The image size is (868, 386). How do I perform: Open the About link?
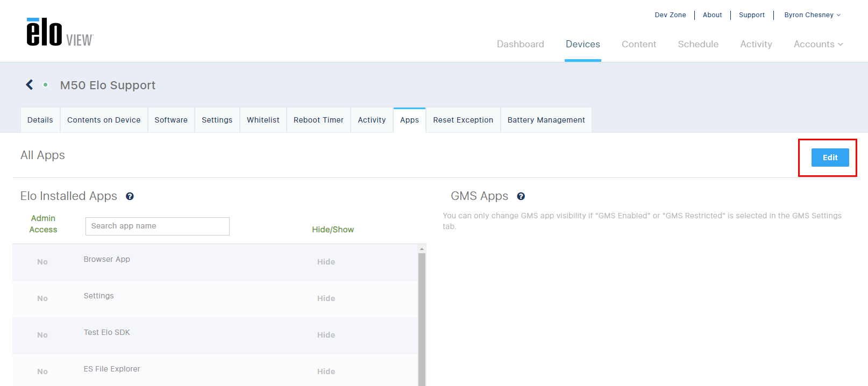pos(712,15)
